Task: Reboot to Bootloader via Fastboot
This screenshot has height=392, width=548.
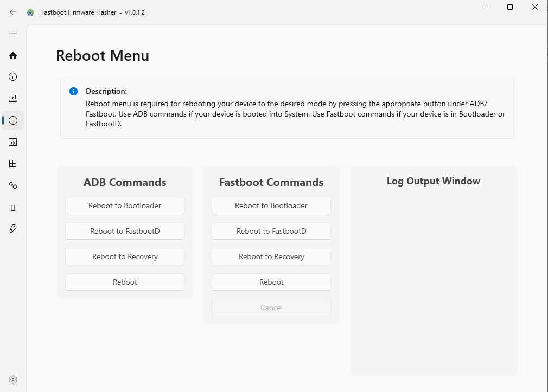Action: tap(271, 205)
